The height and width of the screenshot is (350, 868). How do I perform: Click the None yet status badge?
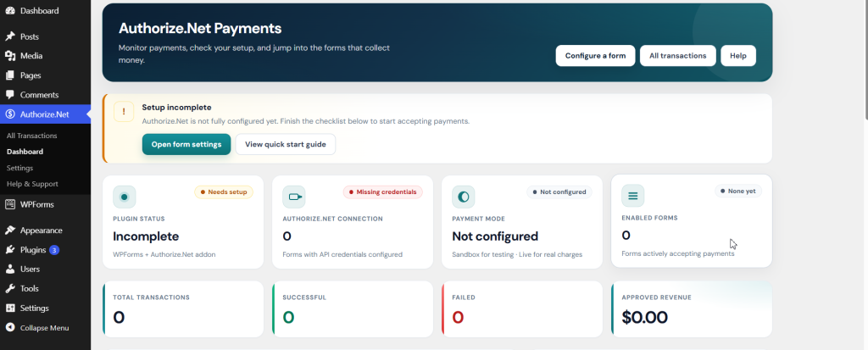pyautogui.click(x=738, y=191)
